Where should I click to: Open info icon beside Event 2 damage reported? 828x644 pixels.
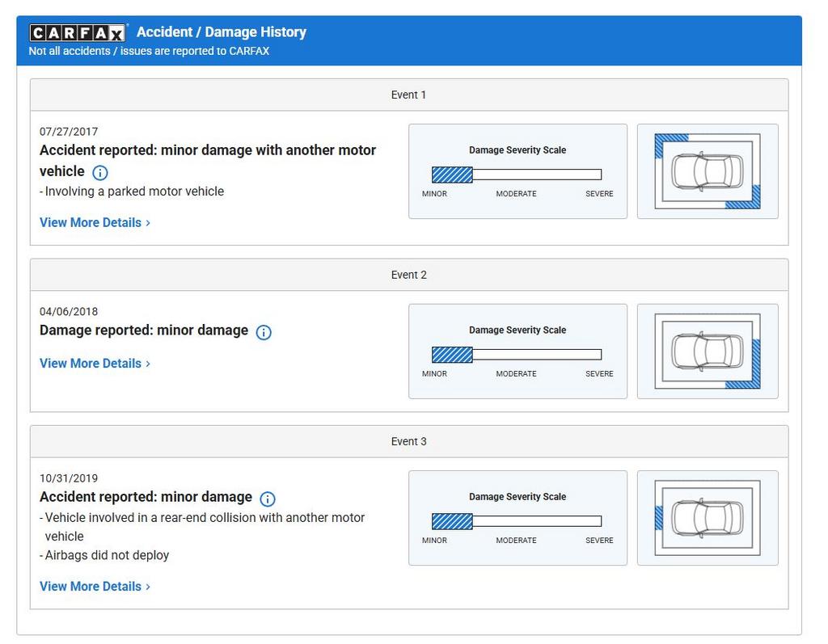(x=264, y=332)
